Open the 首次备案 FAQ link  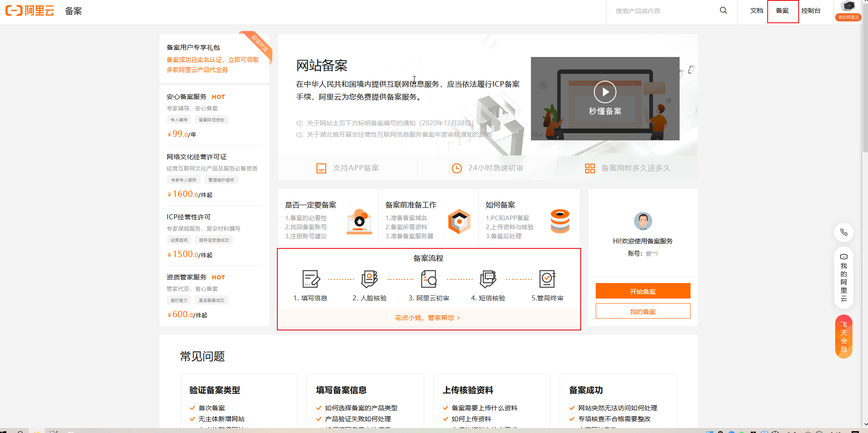tap(212, 408)
